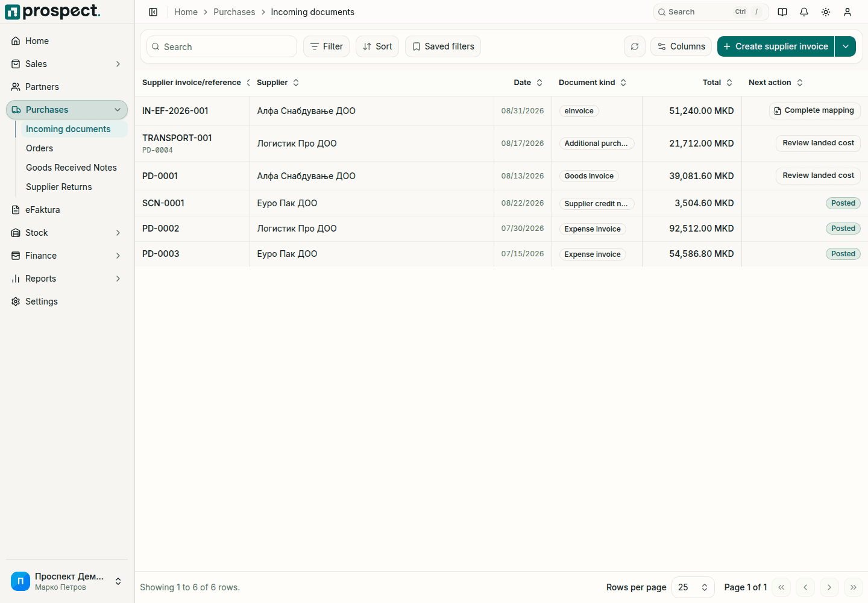Sort by Supplier column
The image size is (868, 603).
(x=278, y=83)
